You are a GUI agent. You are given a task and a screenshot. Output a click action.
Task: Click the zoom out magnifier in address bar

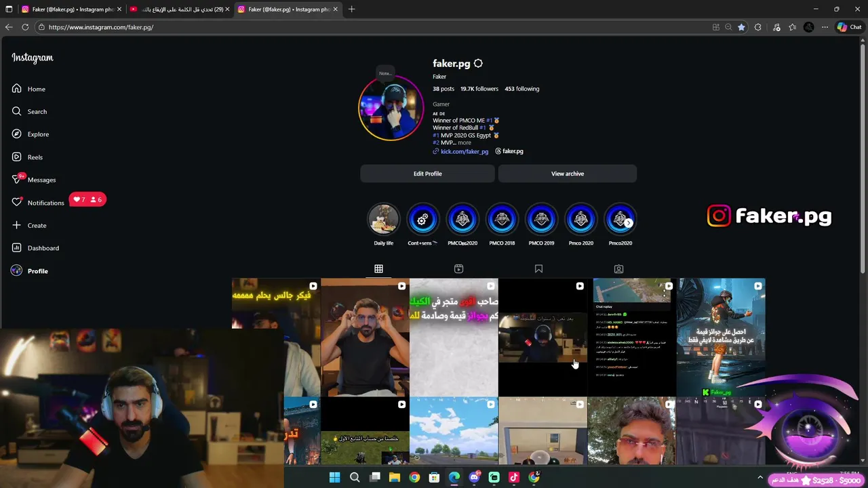click(728, 27)
